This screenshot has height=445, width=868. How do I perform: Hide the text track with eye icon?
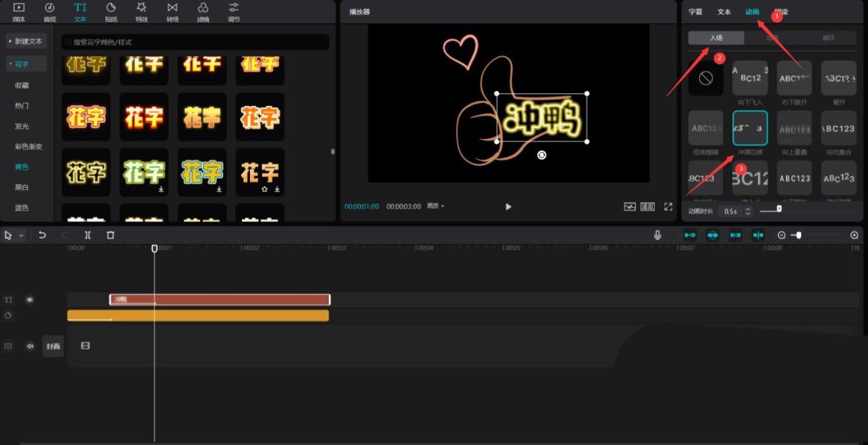(x=30, y=300)
